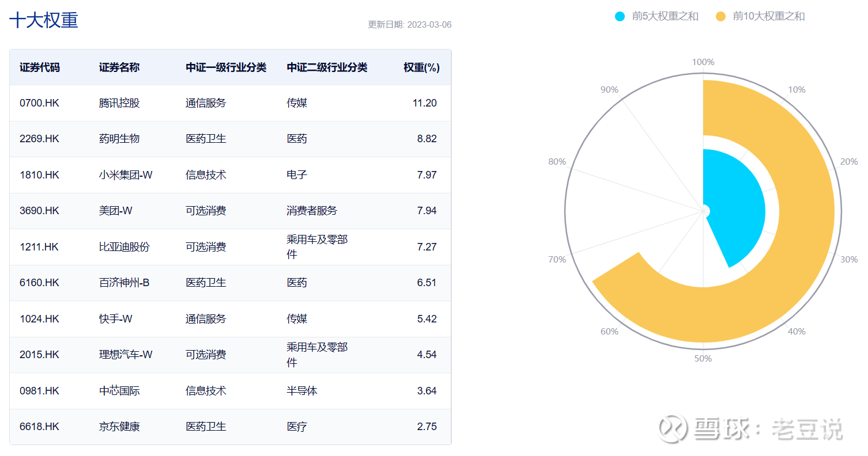
Task: Select the 0700.HK security code
Action: click(39, 103)
